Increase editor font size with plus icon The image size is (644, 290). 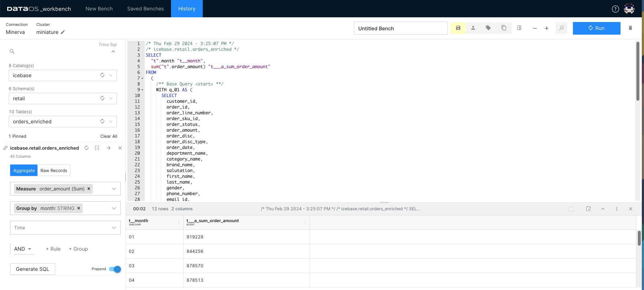pos(547,28)
